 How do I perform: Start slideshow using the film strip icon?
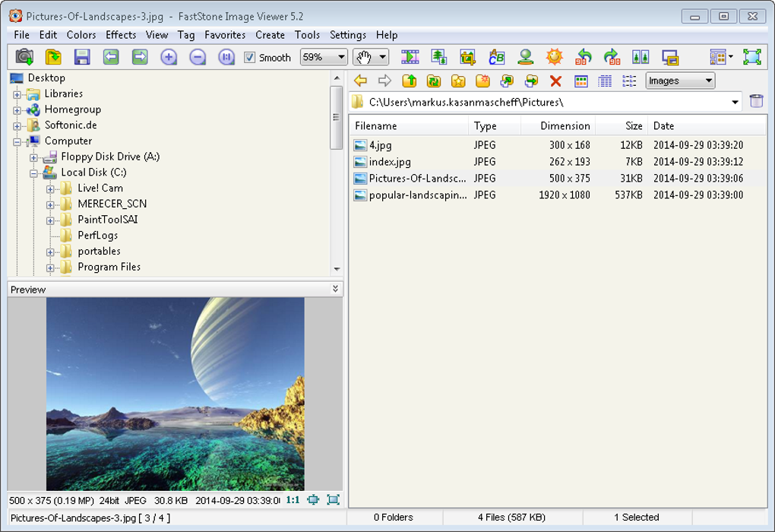(410, 57)
